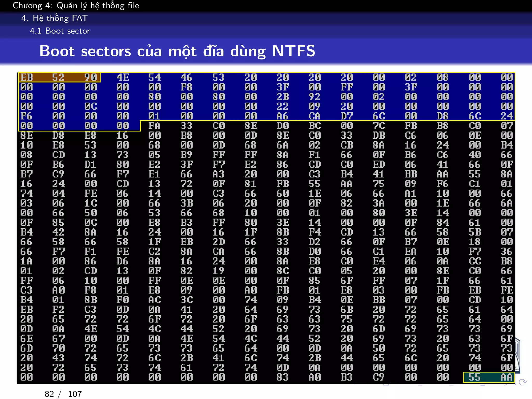This screenshot has width=532, height=399.
Task: Select the hex byte 'D2'
Action: 315,242
